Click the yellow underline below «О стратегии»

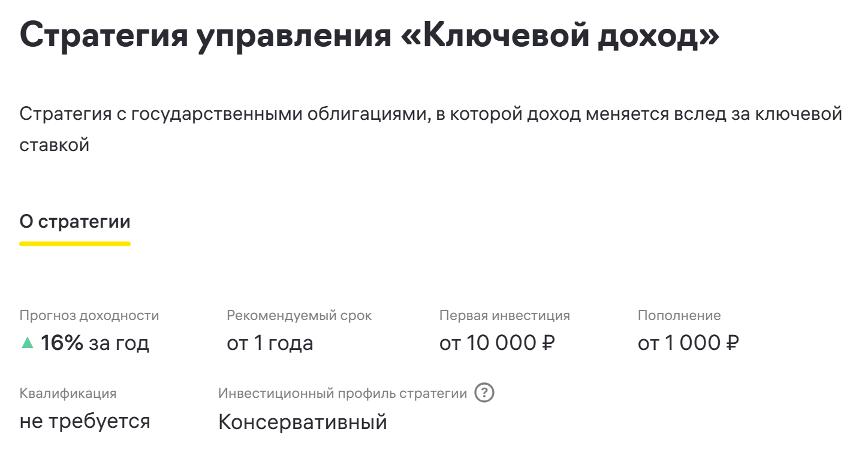click(x=75, y=244)
